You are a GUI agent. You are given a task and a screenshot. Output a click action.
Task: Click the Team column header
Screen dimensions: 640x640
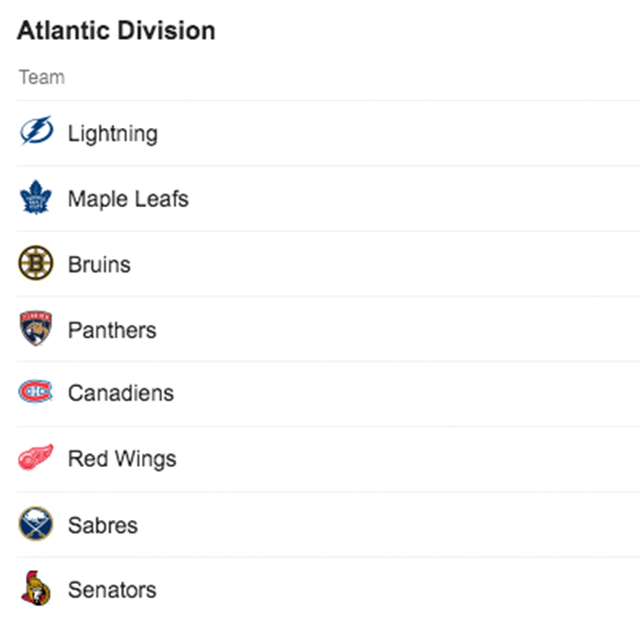point(41,77)
